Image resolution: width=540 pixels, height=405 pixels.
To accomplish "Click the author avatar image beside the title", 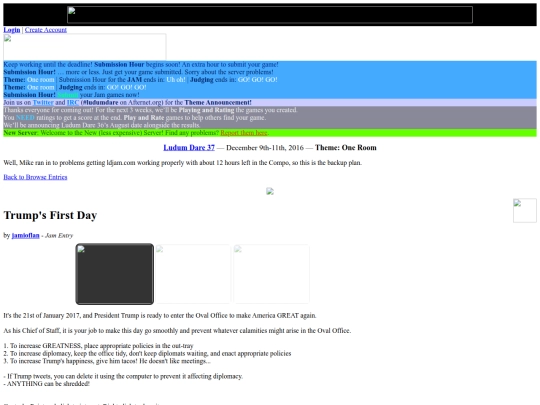I will pos(525,210).
